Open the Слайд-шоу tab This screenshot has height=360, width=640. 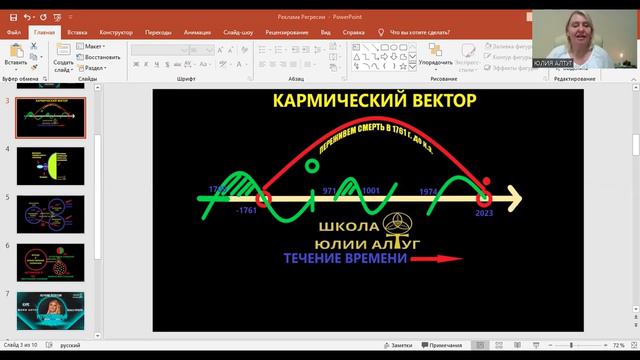click(x=238, y=32)
